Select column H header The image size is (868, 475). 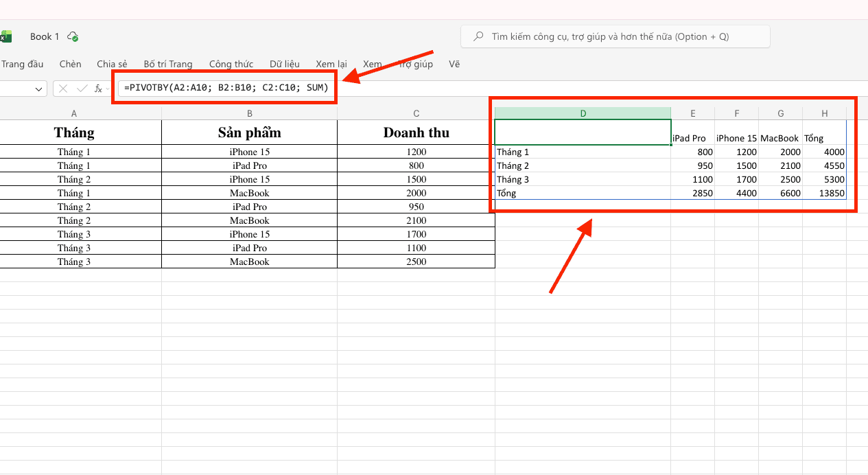[x=824, y=113]
